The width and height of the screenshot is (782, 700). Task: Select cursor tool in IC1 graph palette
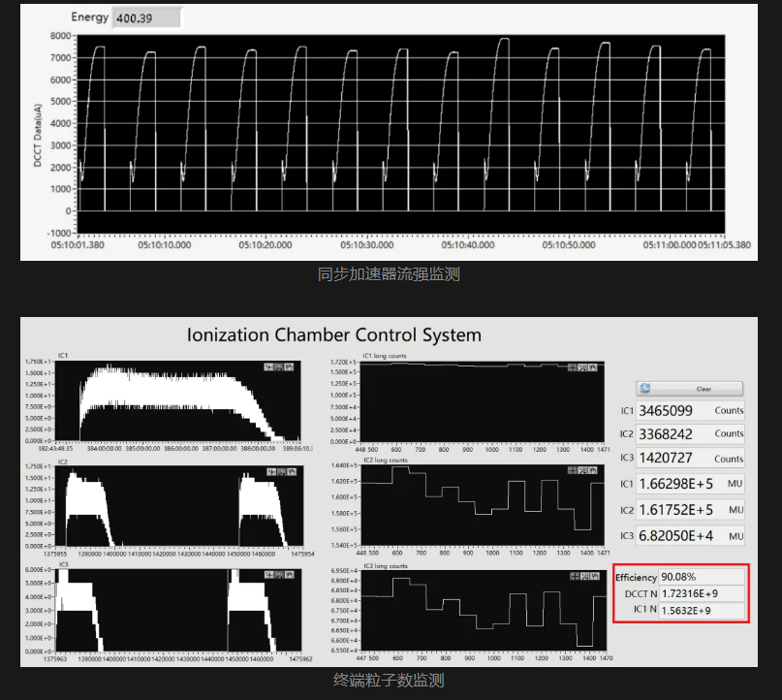(x=268, y=366)
